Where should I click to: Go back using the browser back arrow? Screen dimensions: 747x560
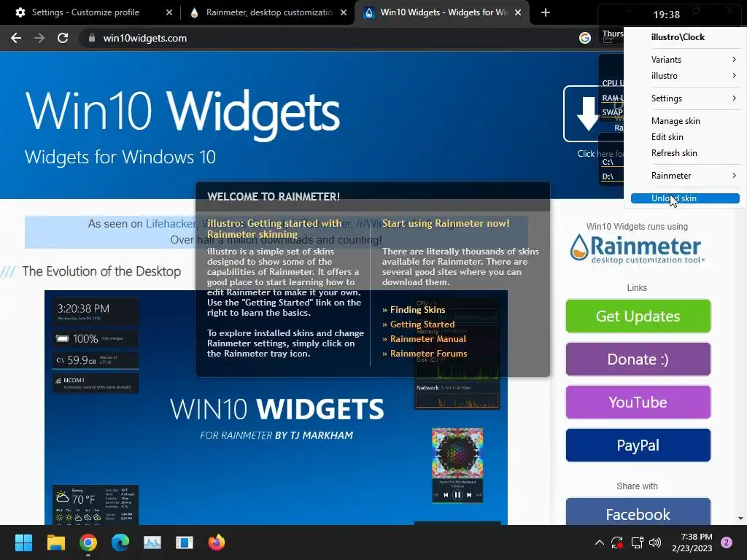tap(16, 38)
